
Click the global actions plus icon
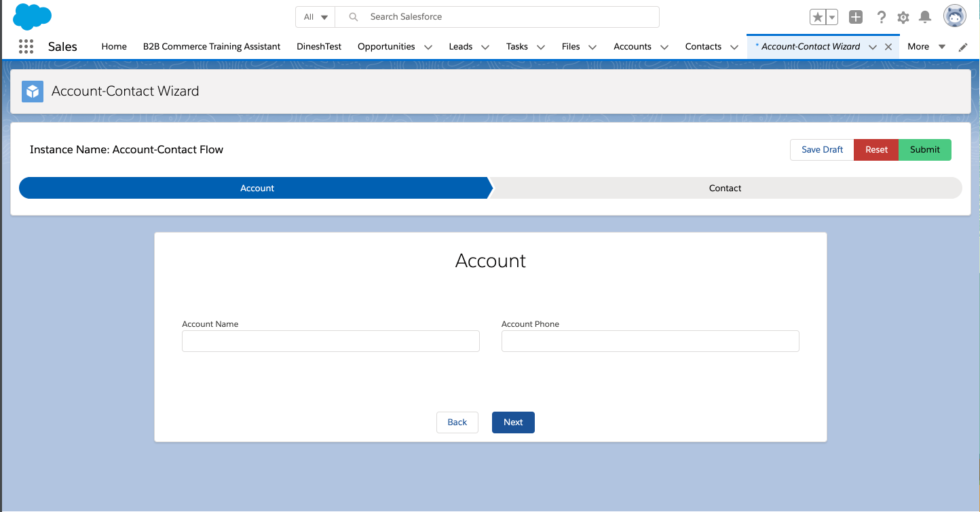(x=856, y=18)
